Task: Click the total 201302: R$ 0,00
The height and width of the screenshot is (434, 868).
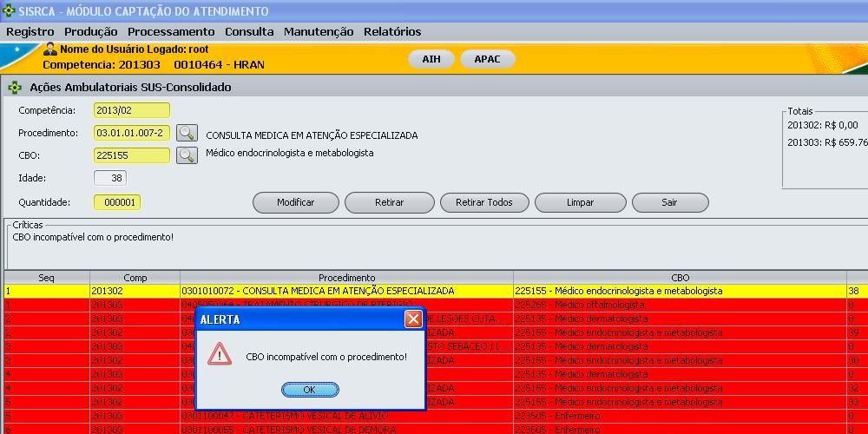Action: point(823,126)
